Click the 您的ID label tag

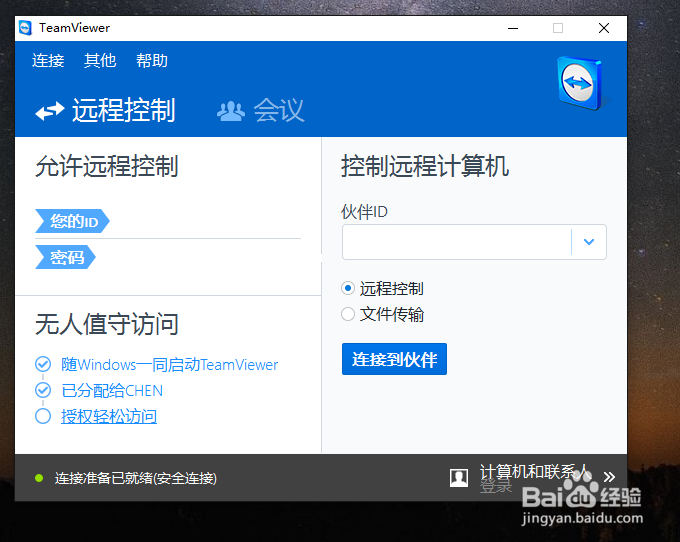(x=72, y=221)
